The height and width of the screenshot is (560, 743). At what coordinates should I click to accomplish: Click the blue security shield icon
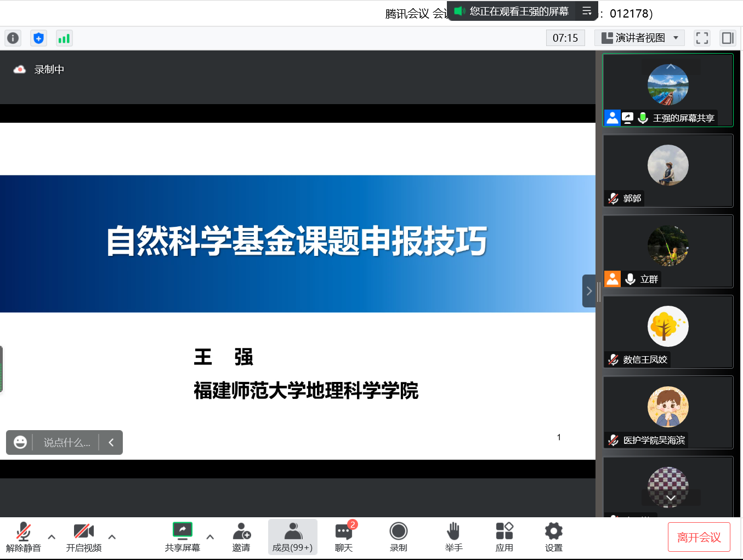pos(38,38)
